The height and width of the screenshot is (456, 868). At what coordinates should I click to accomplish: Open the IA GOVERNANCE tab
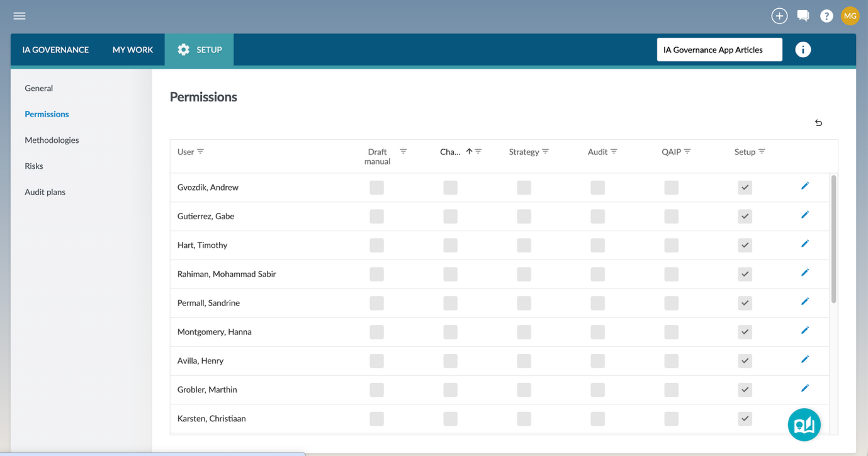(x=55, y=50)
